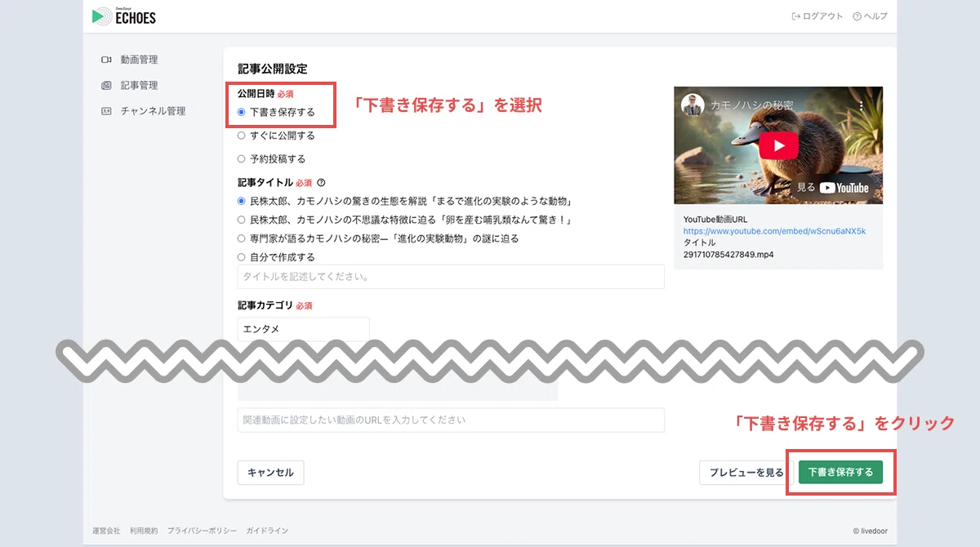Select the すぐに公開する radio option

click(241, 136)
